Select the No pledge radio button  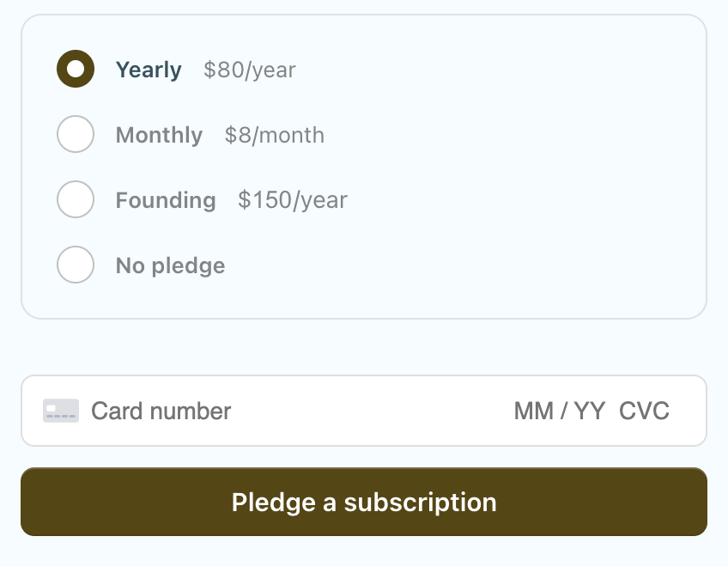point(76,265)
